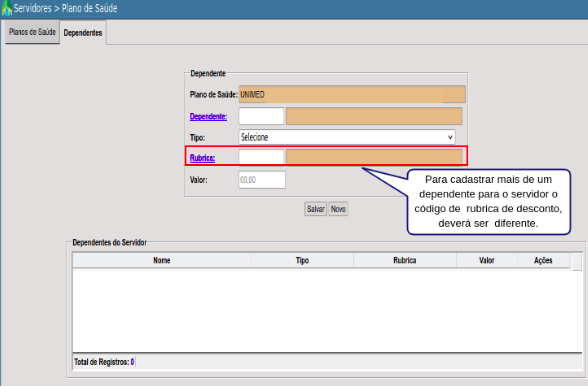Select the Dependentes tab

click(83, 33)
